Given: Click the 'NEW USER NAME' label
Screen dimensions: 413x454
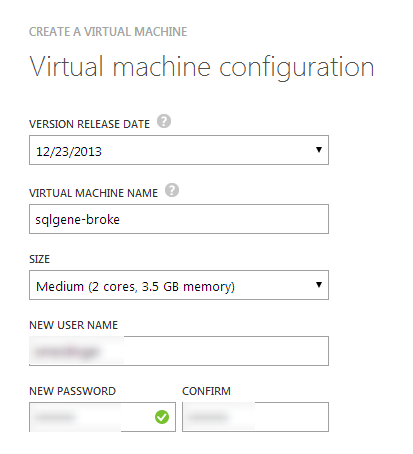Looking at the screenshot, I should point(73,325).
